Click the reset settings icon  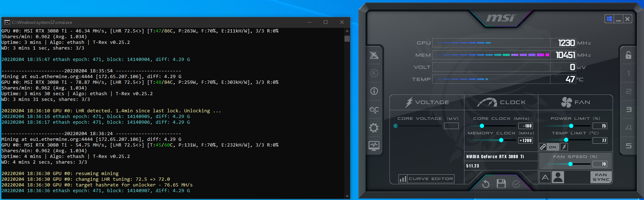click(x=486, y=184)
